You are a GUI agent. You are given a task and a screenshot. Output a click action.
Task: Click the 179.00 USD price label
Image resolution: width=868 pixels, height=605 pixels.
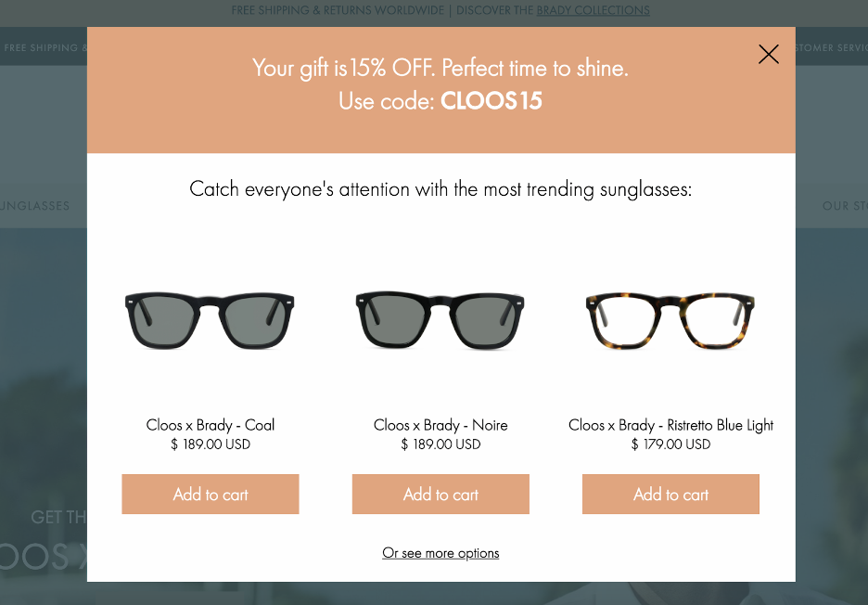pyautogui.click(x=670, y=444)
